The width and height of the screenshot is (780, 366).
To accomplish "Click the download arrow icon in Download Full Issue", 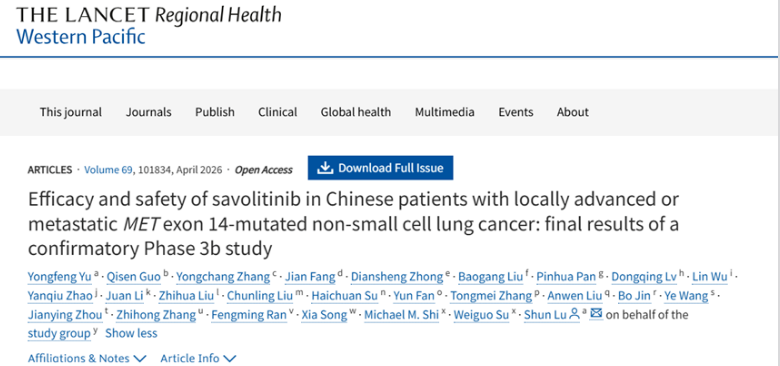I will click(x=325, y=168).
